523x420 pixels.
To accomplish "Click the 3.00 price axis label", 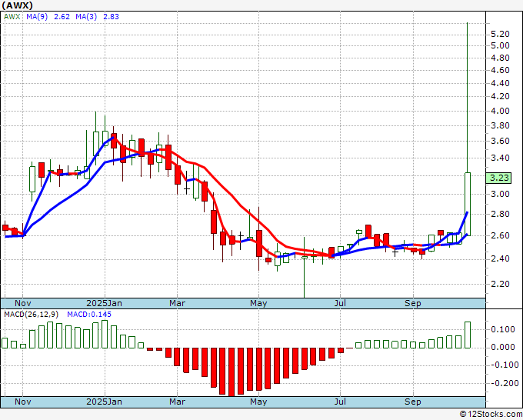I will [x=500, y=194].
